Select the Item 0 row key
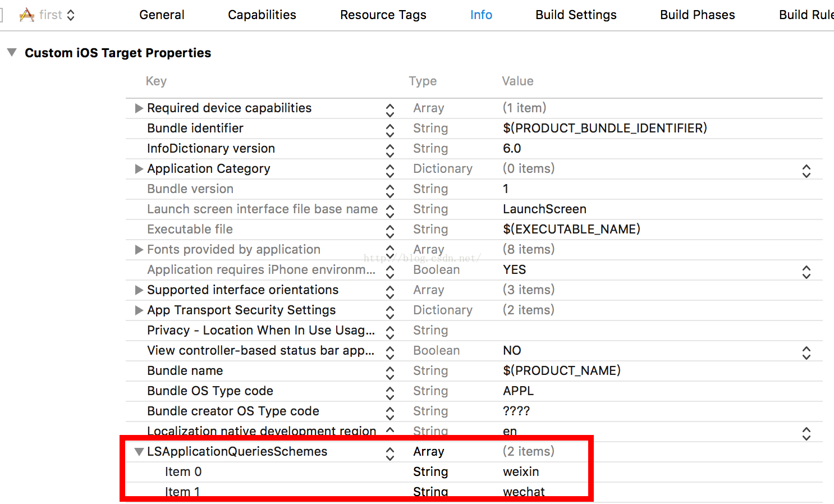Screen dimensions: 834x504 [184, 472]
